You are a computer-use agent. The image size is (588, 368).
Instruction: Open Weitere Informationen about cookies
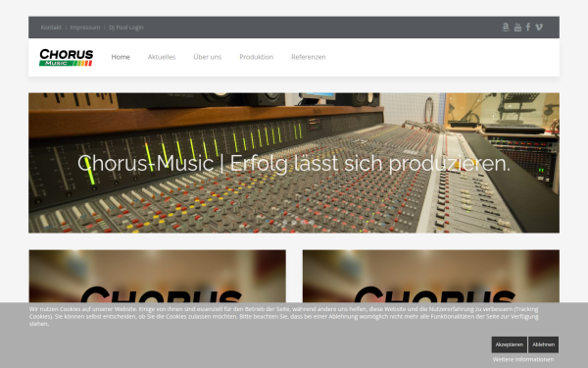click(523, 360)
